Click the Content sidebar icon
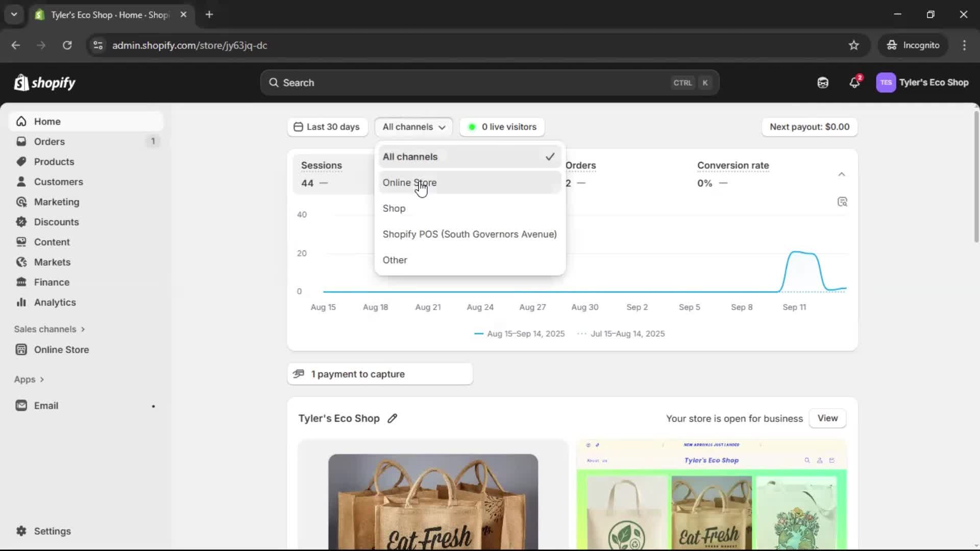This screenshot has height=551, width=980. (21, 242)
